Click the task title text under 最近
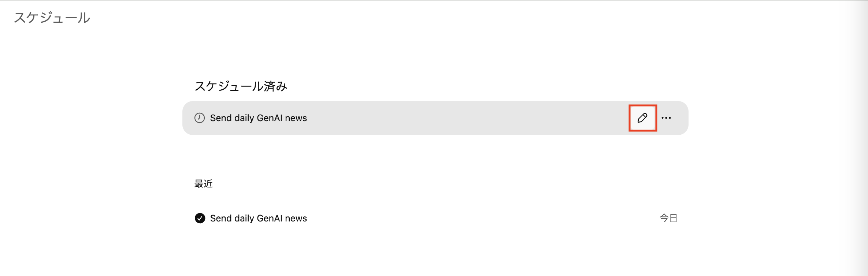The height and width of the screenshot is (276, 868). tap(258, 218)
